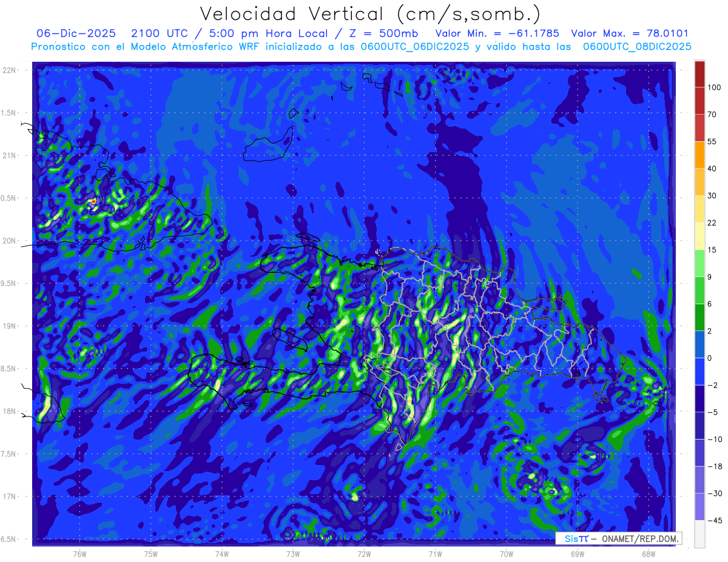Pick the yellow swatch between 22 and 30
728x562 pixels.
click(699, 209)
